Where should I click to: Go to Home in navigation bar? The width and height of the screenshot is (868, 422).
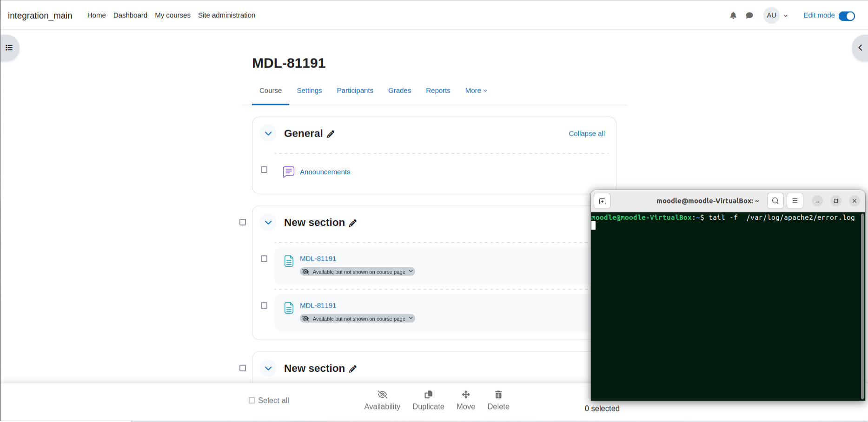pos(96,15)
